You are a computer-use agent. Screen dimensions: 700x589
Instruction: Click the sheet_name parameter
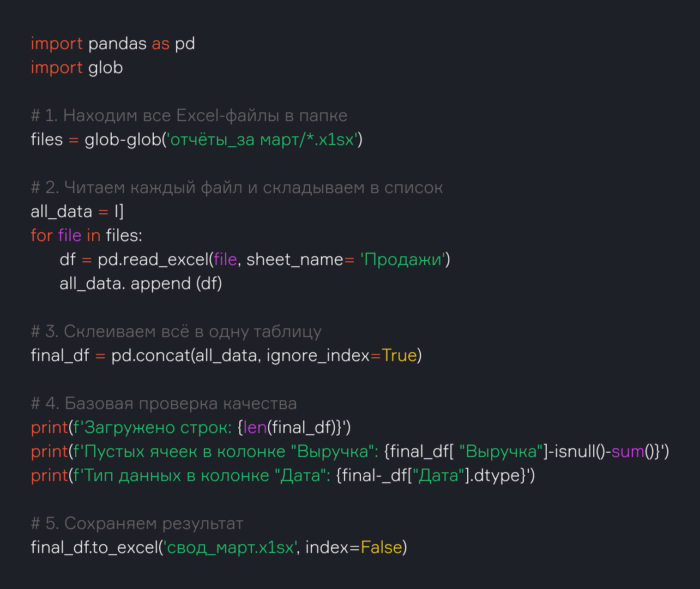[294, 260]
